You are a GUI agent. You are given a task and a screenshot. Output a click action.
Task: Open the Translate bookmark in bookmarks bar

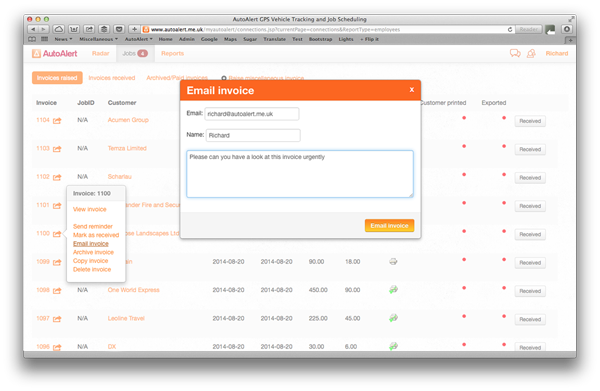[274, 39]
